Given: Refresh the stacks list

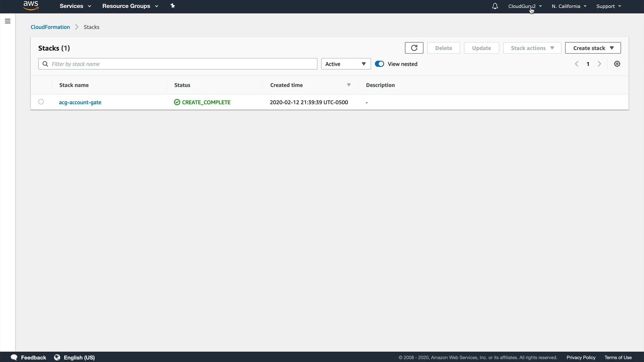Looking at the screenshot, I should tap(414, 48).
